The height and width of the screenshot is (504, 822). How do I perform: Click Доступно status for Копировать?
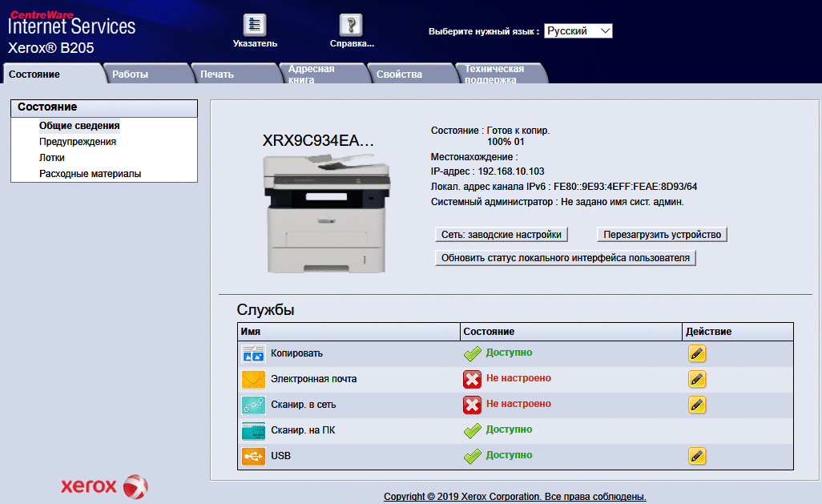pyautogui.click(x=509, y=353)
